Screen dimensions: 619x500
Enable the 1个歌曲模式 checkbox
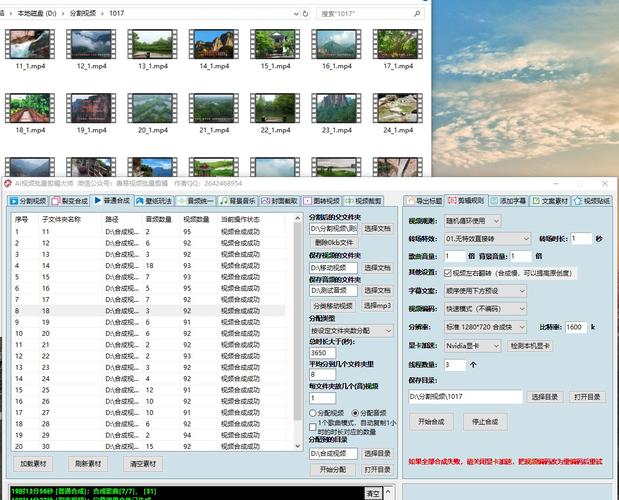[x=313, y=427]
